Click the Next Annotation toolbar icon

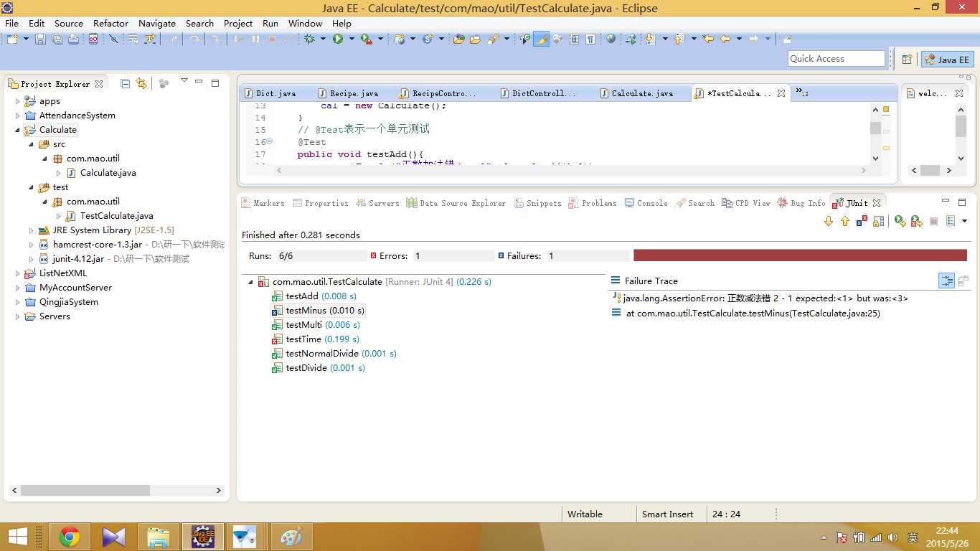[x=650, y=39]
